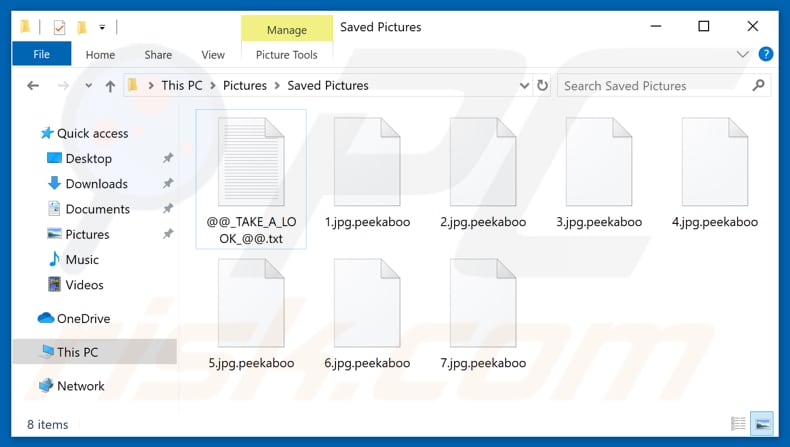This screenshot has height=447, width=790.
Task: Open the File menu
Action: pos(42,55)
